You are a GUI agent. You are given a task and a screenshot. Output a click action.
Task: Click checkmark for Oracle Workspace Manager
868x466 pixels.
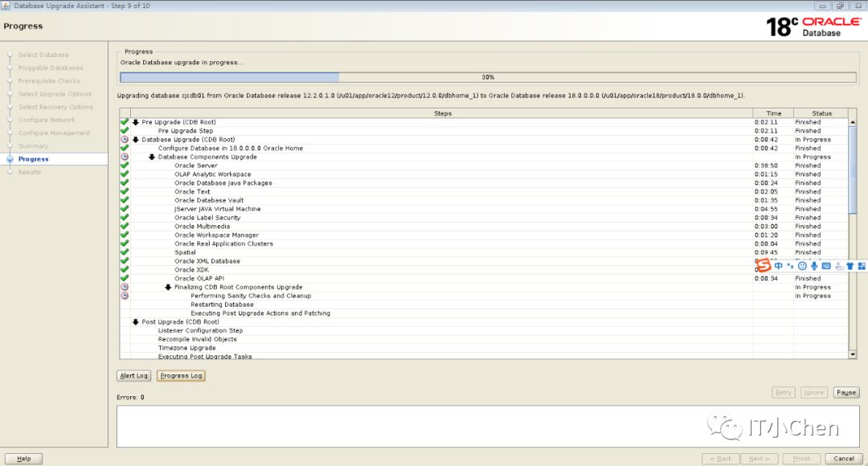click(125, 235)
